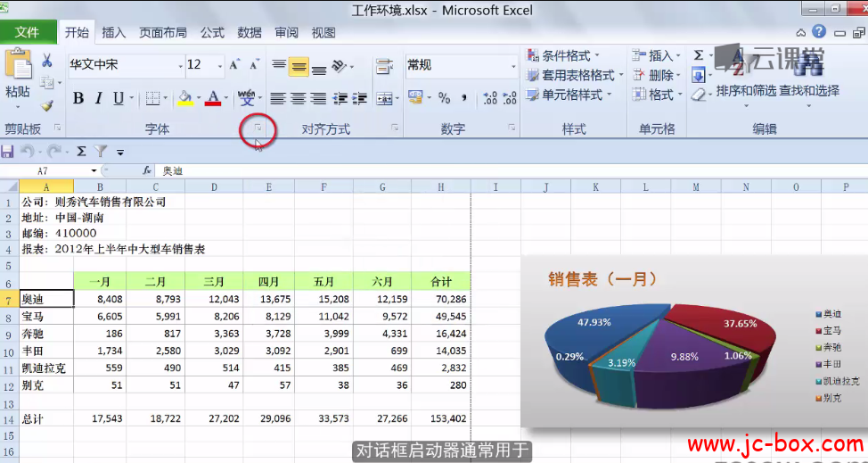
Task: Click the decrease decimal places icon
Action: pos(509,99)
